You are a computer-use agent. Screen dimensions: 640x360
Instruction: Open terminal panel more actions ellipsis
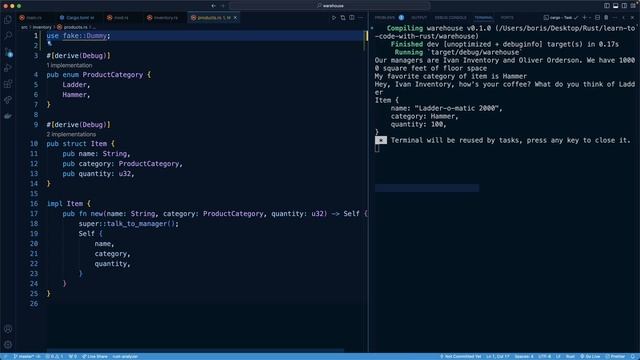click(615, 18)
